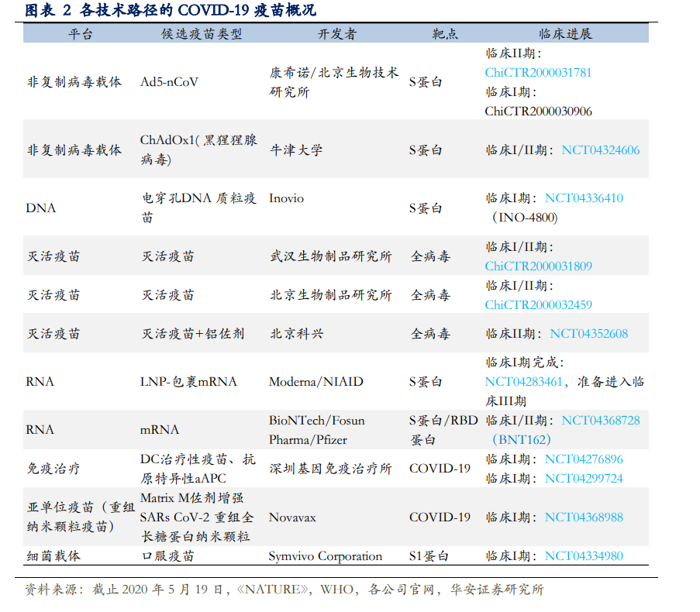Click the 开发者 column header

(337, 34)
